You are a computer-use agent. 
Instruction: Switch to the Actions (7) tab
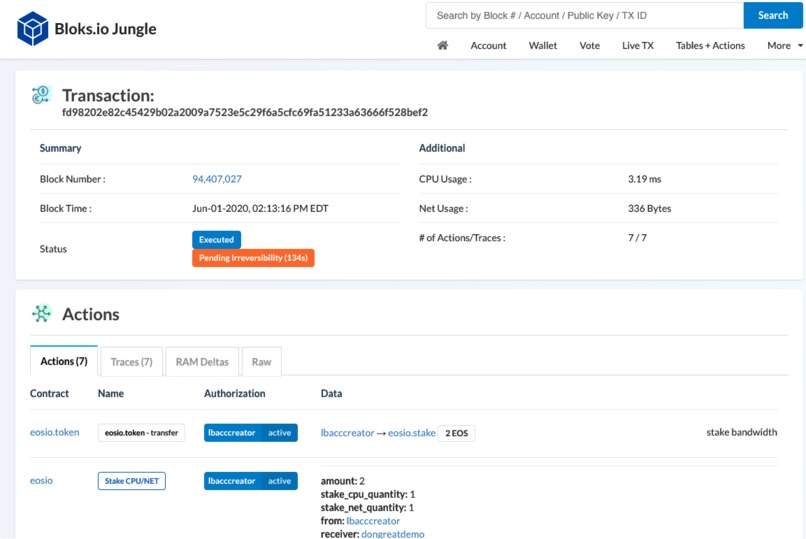click(64, 361)
